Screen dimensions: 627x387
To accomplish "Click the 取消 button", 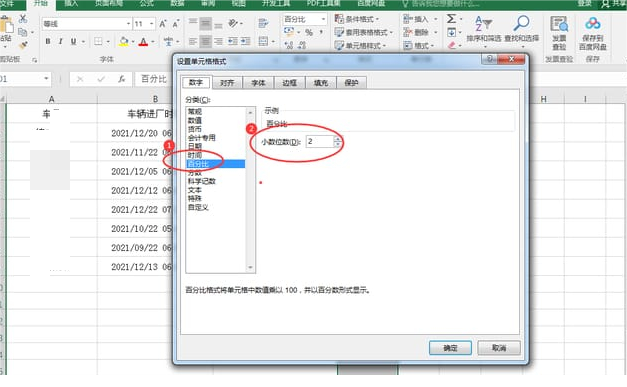I will click(x=499, y=348).
